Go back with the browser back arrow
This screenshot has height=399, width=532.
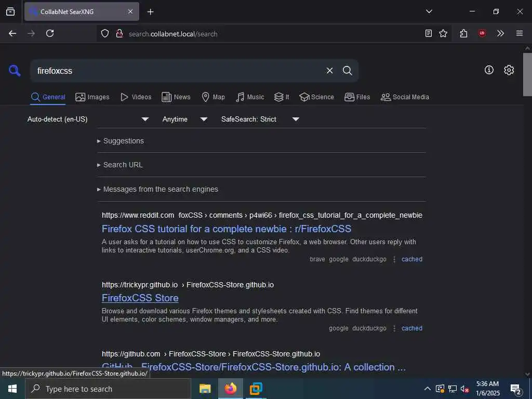coord(12,33)
